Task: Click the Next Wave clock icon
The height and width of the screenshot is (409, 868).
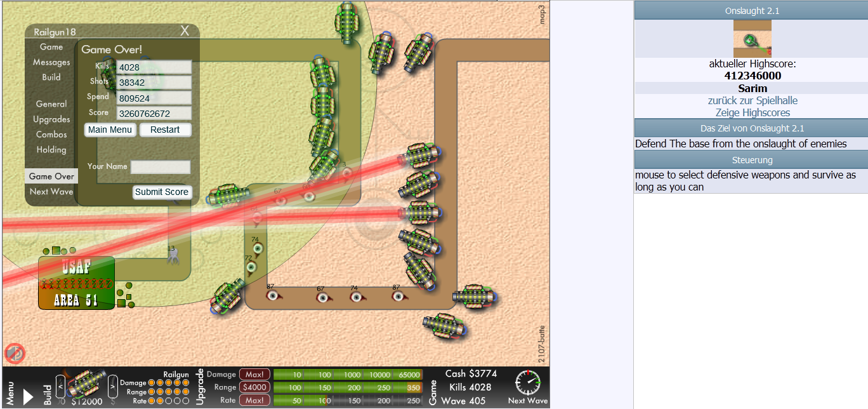Action: tap(527, 383)
